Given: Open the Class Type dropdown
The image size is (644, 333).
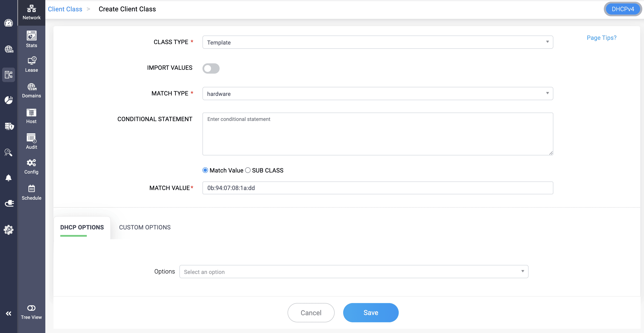Looking at the screenshot, I should (378, 42).
